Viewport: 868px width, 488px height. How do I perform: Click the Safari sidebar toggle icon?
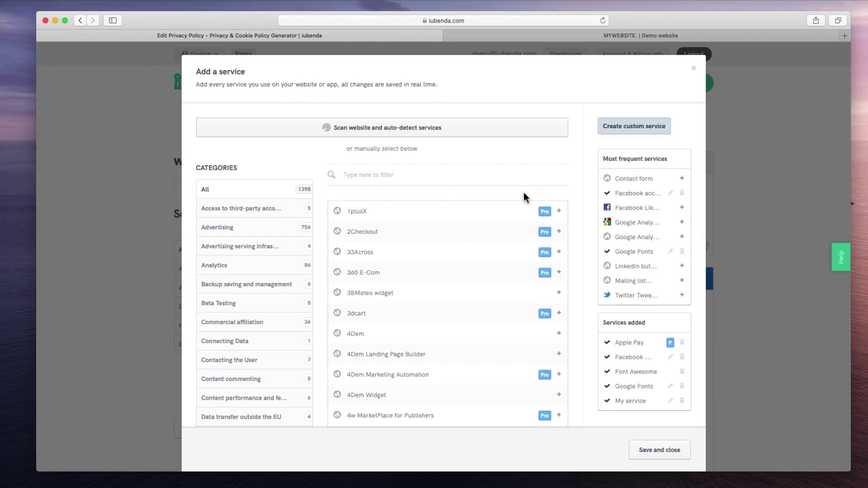pos(113,20)
